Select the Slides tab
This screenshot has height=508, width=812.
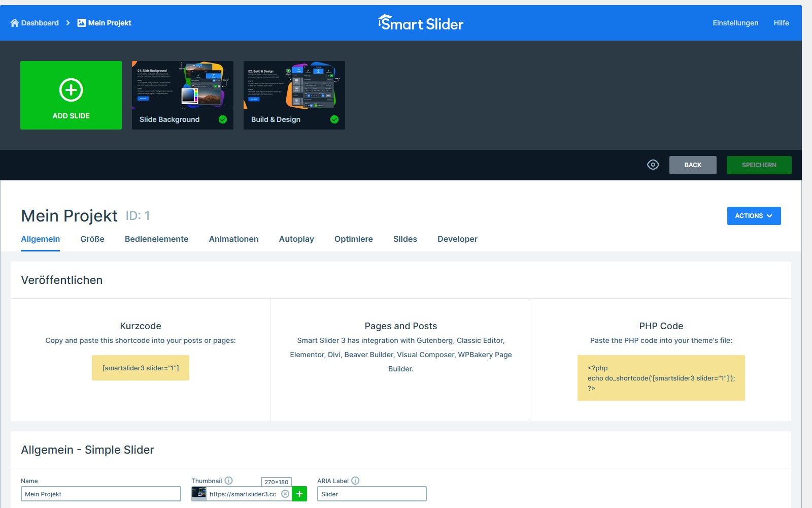pos(405,239)
